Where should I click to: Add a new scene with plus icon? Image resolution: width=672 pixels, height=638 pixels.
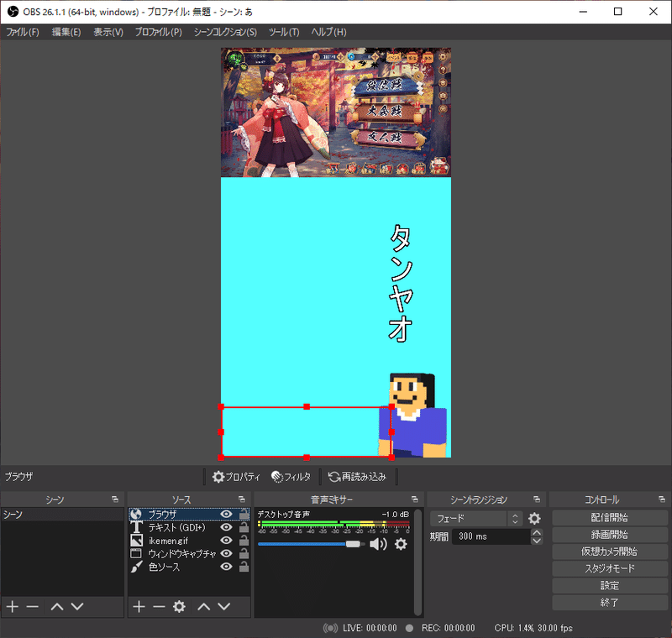coord(13,606)
